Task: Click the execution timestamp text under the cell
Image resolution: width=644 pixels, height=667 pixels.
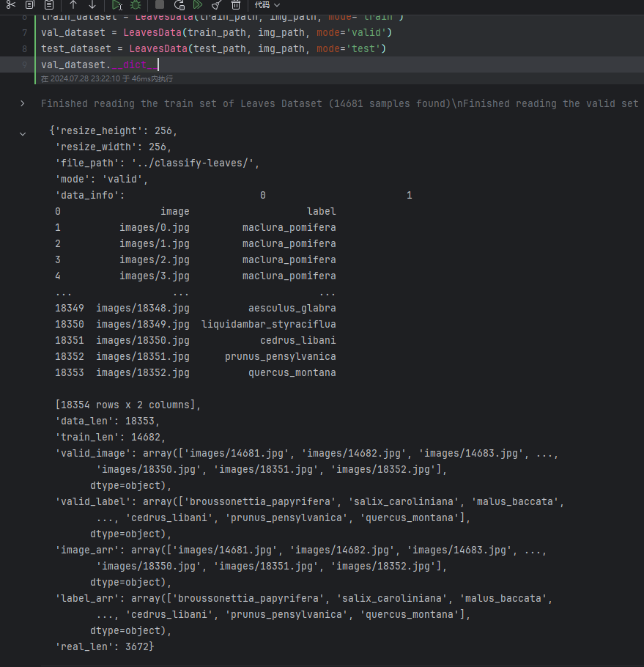Action: 107,78
